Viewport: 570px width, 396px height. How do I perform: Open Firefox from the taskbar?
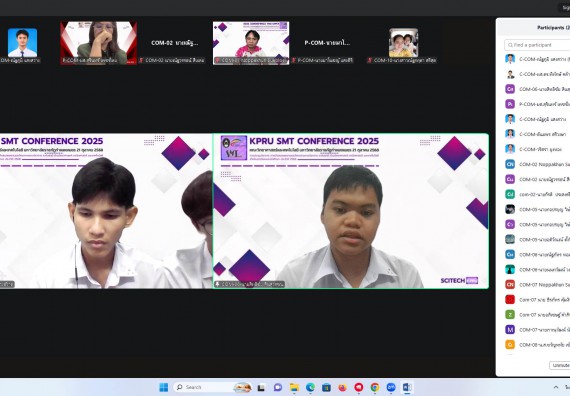[x=342, y=388]
